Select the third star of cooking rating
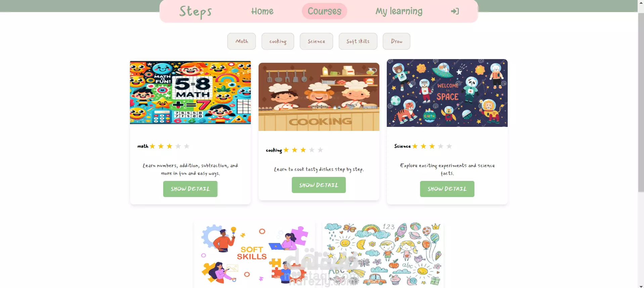 point(303,150)
